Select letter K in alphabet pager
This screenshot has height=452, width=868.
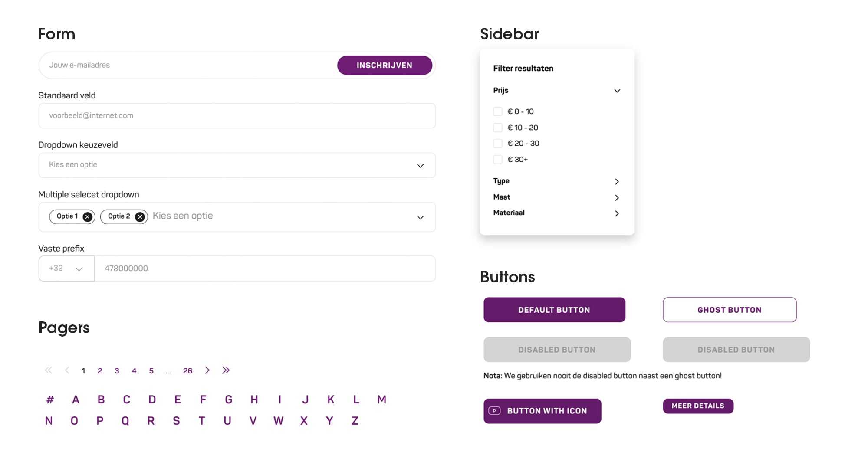tap(331, 400)
